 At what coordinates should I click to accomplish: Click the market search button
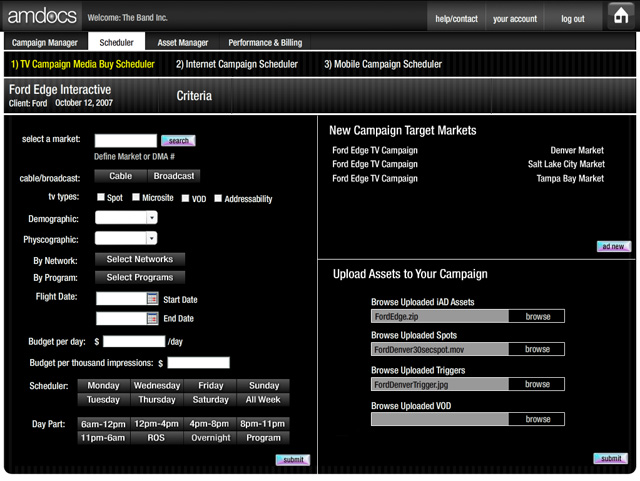point(178,140)
